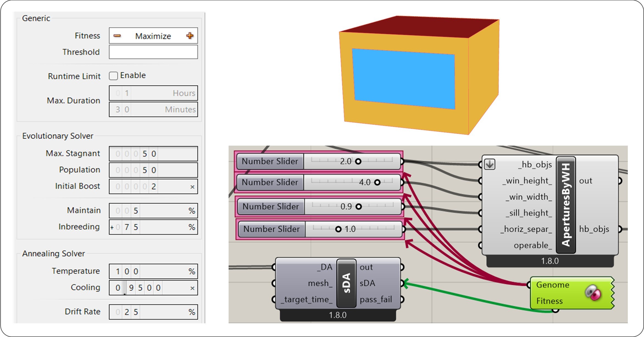Click the Population value field
The height and width of the screenshot is (337, 644).
point(153,170)
